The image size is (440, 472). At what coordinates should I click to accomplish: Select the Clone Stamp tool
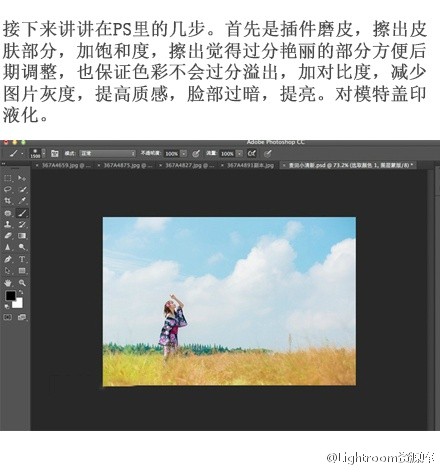point(8,224)
